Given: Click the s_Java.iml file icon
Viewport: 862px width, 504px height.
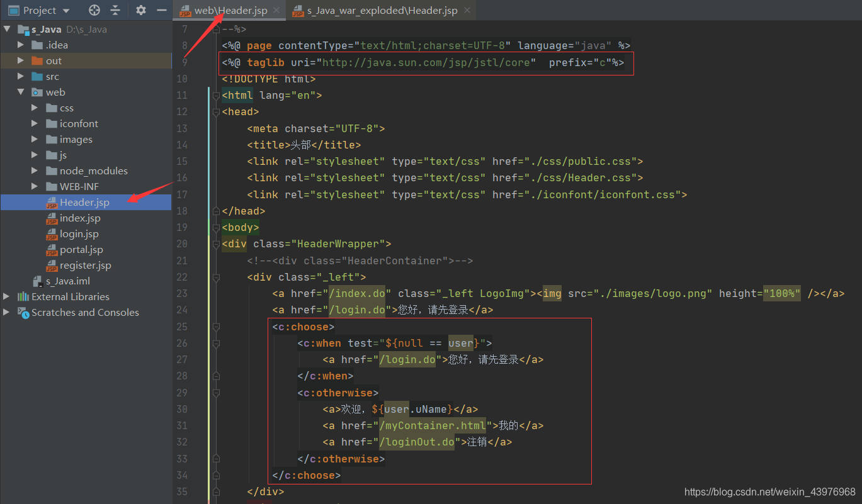Looking at the screenshot, I should [x=38, y=281].
